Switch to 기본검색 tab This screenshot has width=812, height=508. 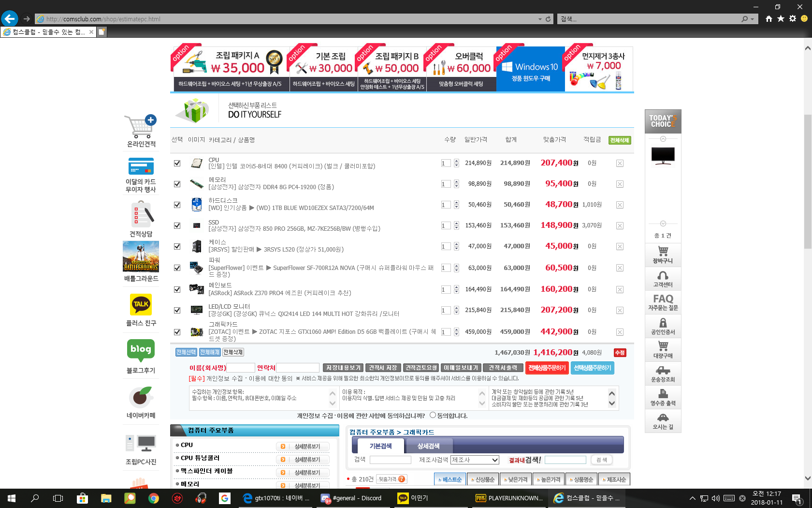coord(380,446)
